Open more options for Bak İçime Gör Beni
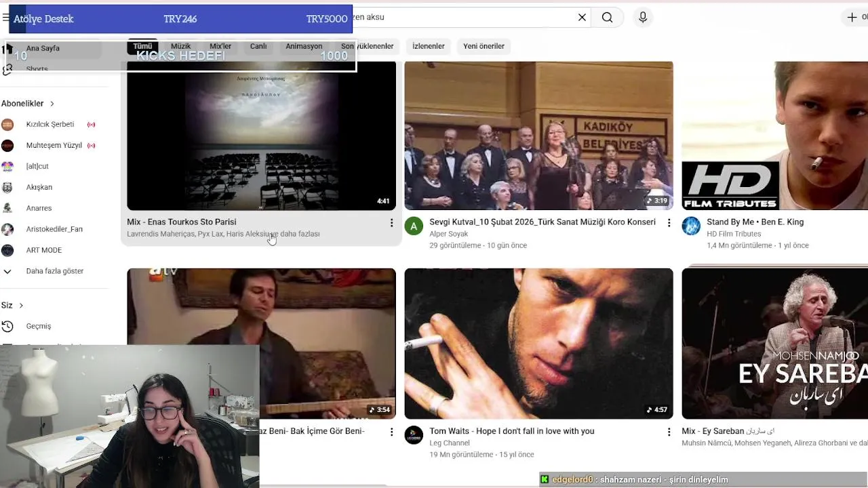Screen dimensions: 868x488 pyautogui.click(x=391, y=432)
